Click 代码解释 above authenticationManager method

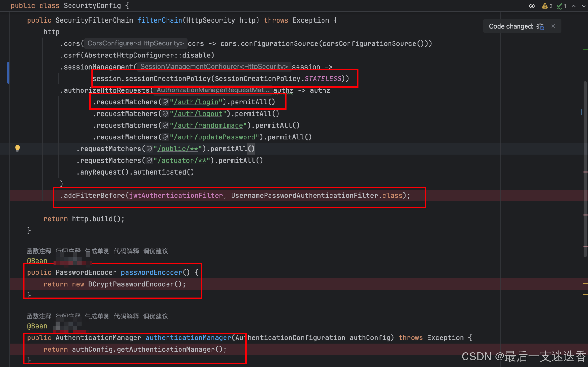point(126,316)
